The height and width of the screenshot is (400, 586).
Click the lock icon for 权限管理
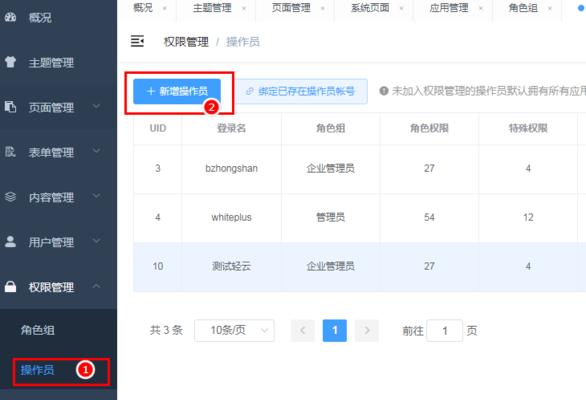click(x=10, y=286)
